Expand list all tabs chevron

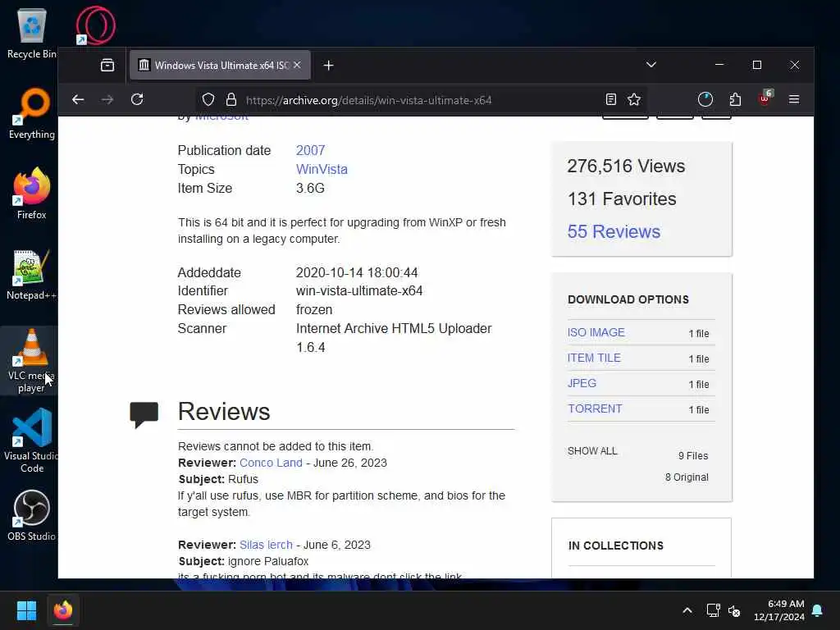tap(651, 65)
